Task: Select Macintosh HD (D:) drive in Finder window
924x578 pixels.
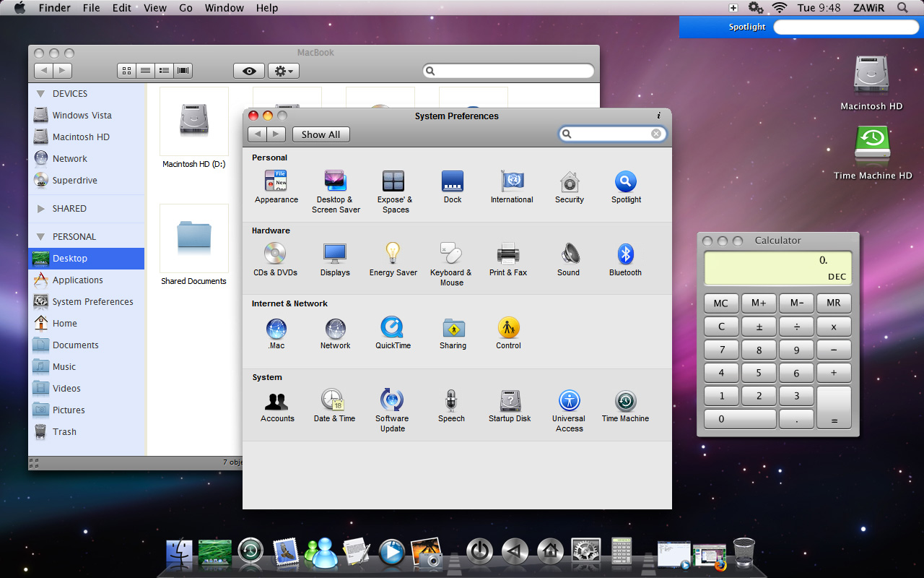Action: [193, 128]
